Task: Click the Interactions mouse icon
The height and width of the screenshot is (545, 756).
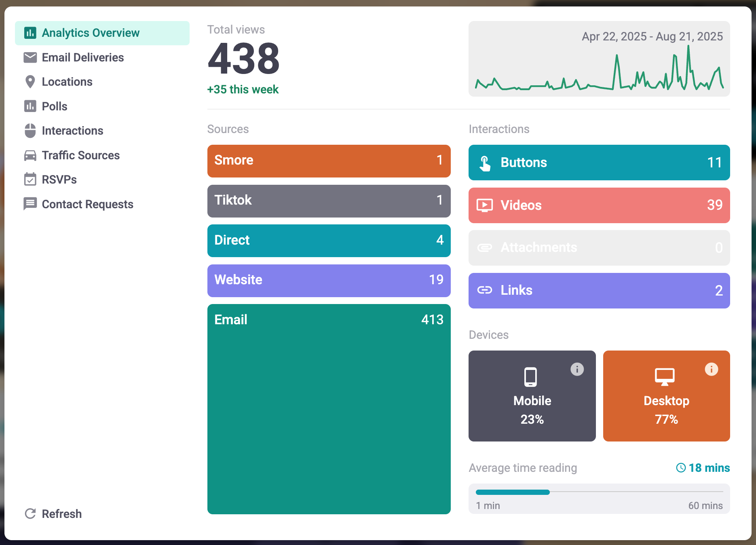Action: [x=30, y=131]
